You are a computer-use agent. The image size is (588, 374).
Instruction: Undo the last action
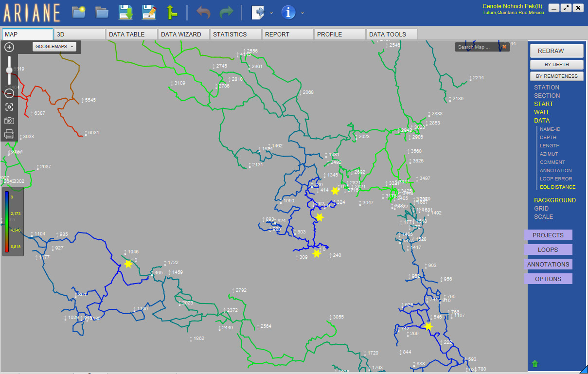coord(203,12)
